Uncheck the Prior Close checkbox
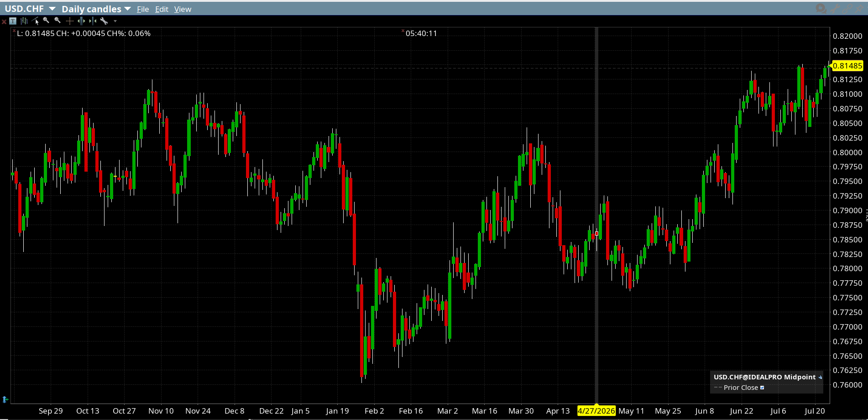Image resolution: width=868 pixels, height=420 pixels. [762, 388]
